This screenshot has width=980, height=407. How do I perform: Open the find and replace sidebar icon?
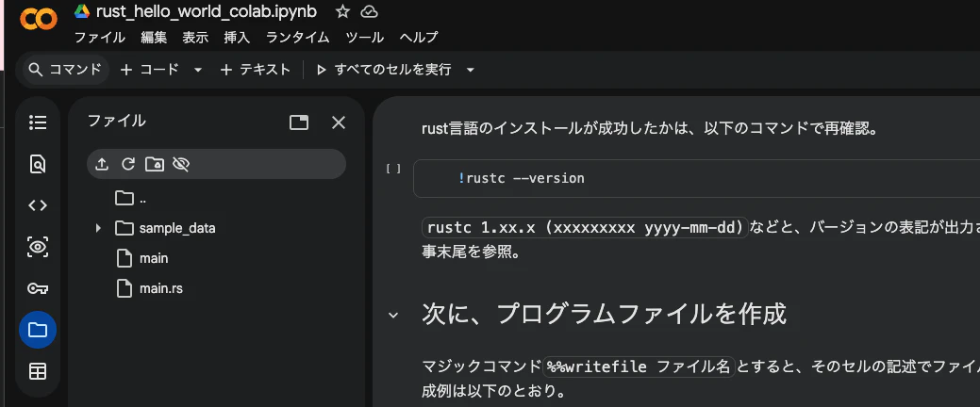38,164
